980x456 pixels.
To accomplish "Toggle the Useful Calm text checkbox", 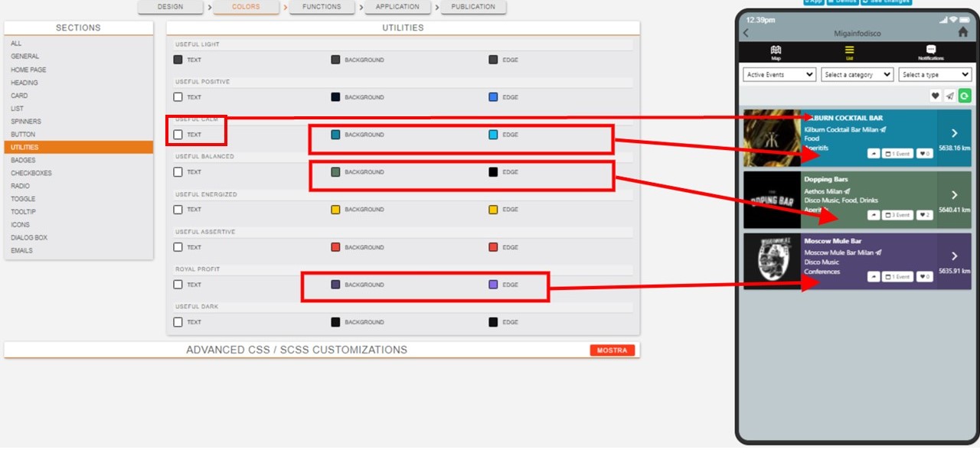I will tap(178, 135).
